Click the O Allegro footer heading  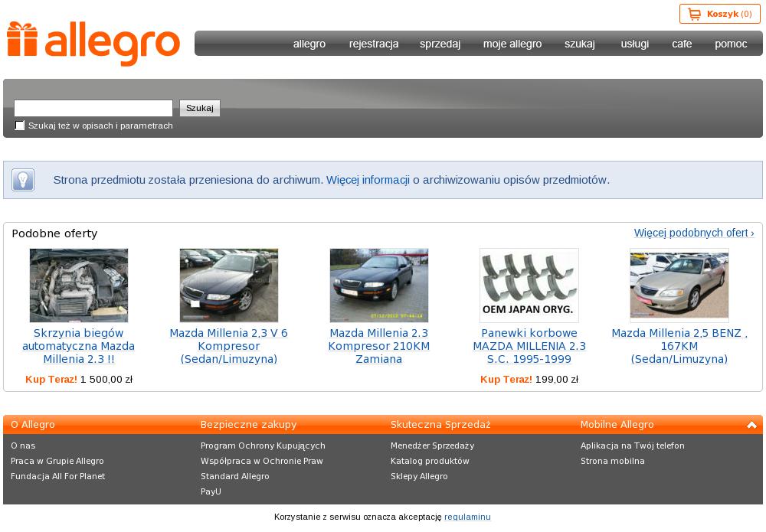tap(33, 425)
